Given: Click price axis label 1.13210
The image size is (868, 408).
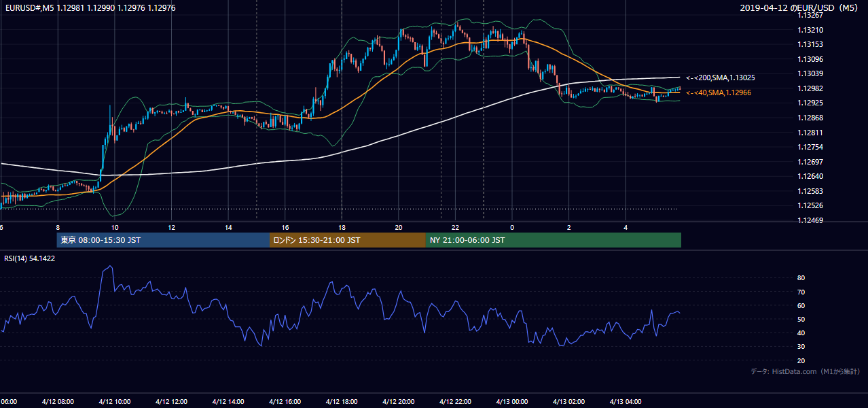Looking at the screenshot, I should [x=811, y=30].
